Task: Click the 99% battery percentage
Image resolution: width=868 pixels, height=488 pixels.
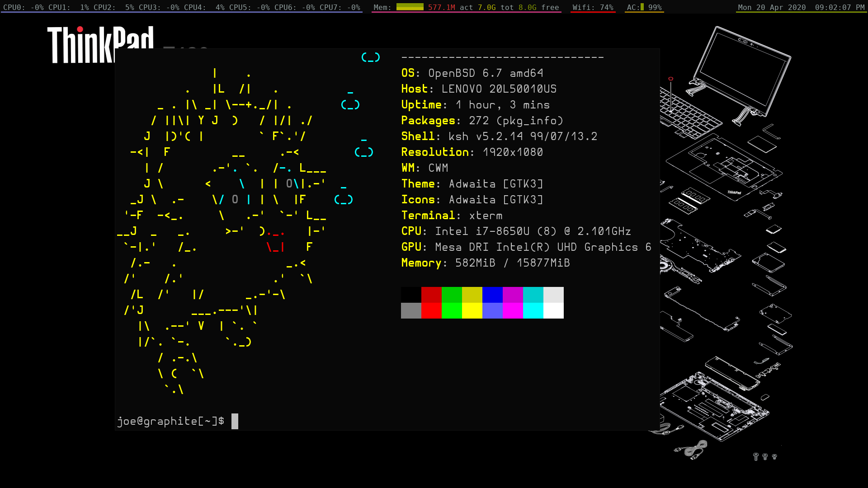Action: [655, 7]
